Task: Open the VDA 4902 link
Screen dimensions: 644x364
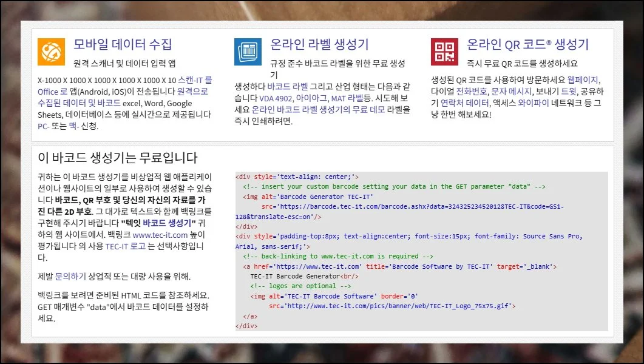Action: pos(276,98)
